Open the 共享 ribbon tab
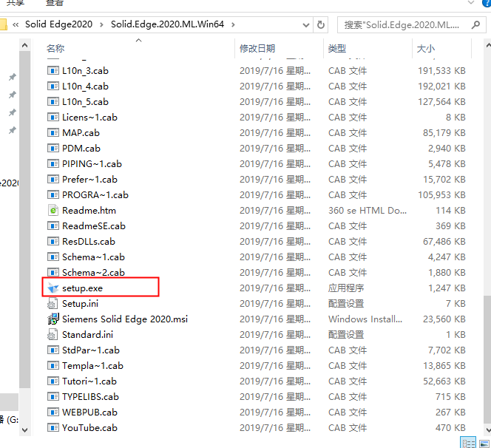Image resolution: width=491 pixels, height=448 pixels. pyautogui.click(x=15, y=3)
